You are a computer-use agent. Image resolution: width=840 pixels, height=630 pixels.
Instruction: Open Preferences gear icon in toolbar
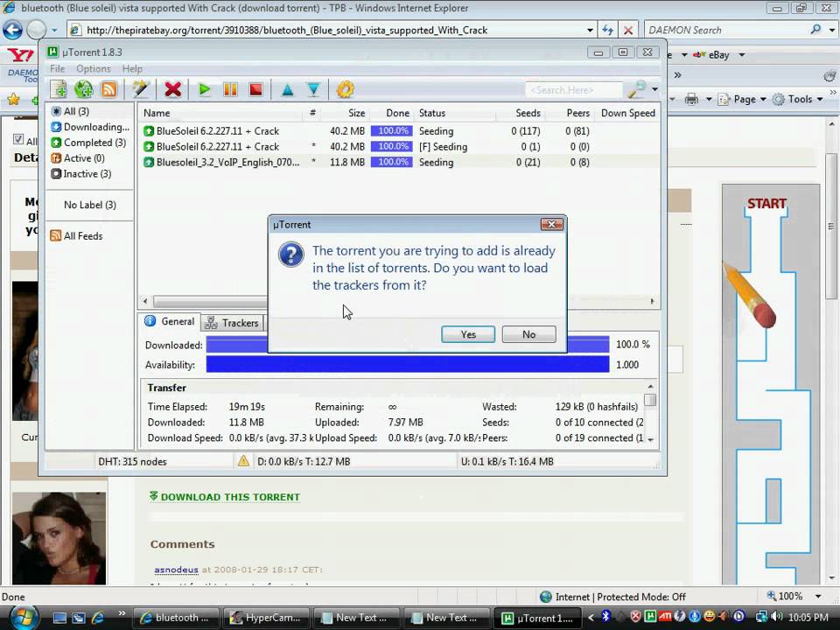[345, 89]
